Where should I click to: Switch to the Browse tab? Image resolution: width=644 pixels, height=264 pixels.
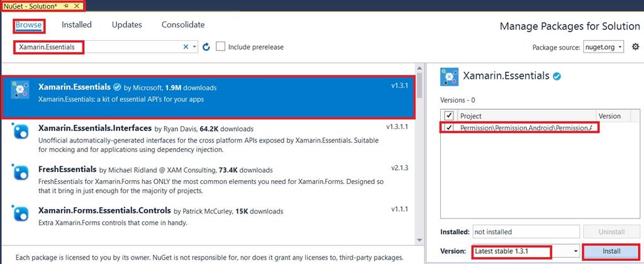29,25
